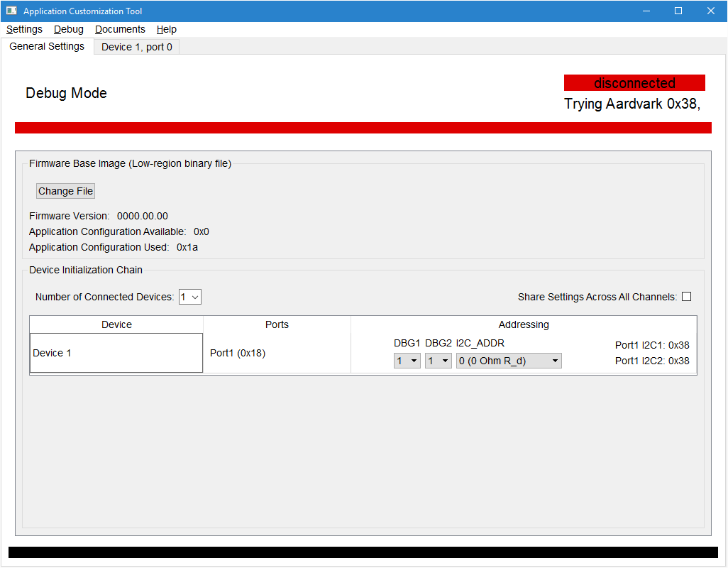
Task: Maximize the Application Customization Tool window
Action: pos(678,11)
